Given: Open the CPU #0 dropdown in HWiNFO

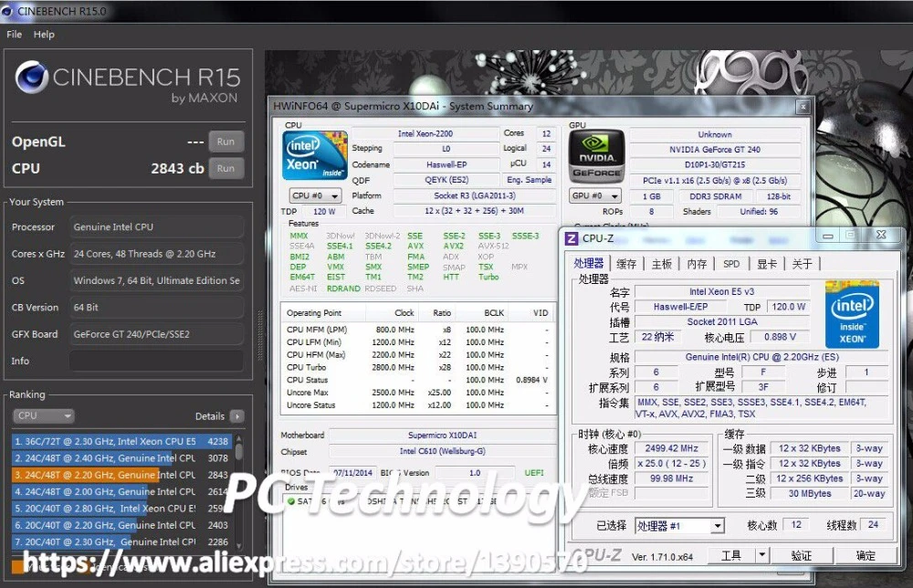Looking at the screenshot, I should coord(315,195).
